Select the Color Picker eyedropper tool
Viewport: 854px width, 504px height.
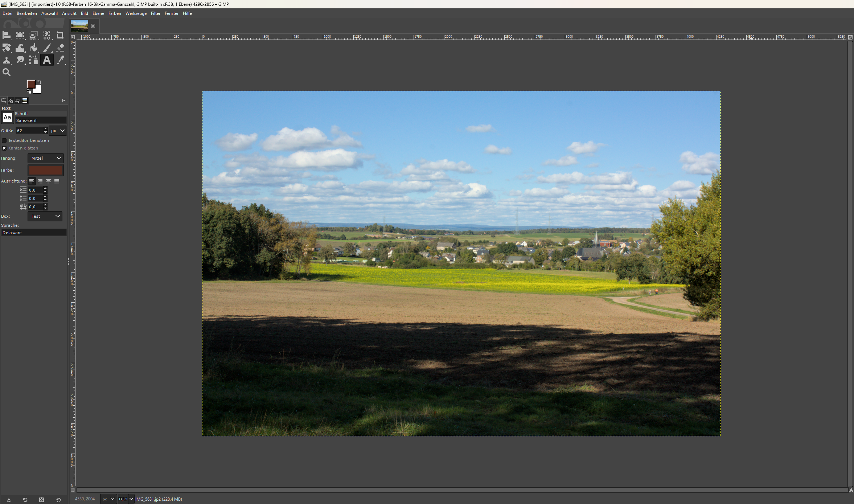point(60,60)
